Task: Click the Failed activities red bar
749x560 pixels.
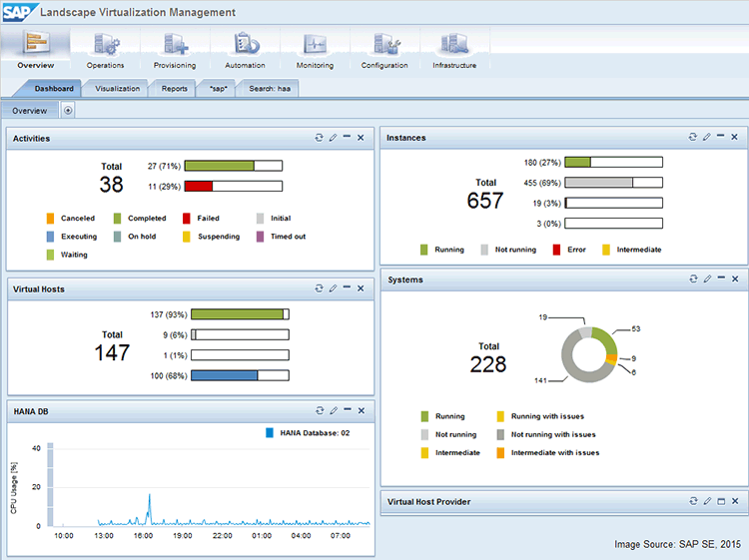Action: pyautogui.click(x=199, y=186)
